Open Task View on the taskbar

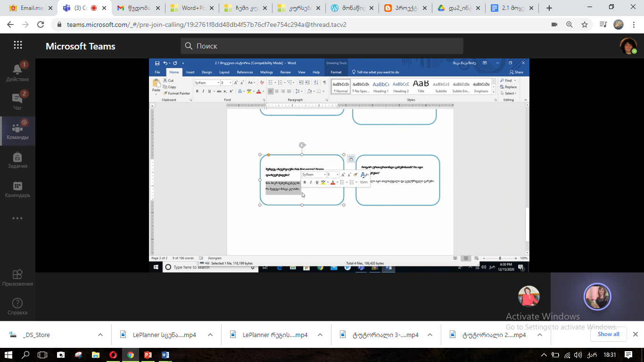(43, 355)
